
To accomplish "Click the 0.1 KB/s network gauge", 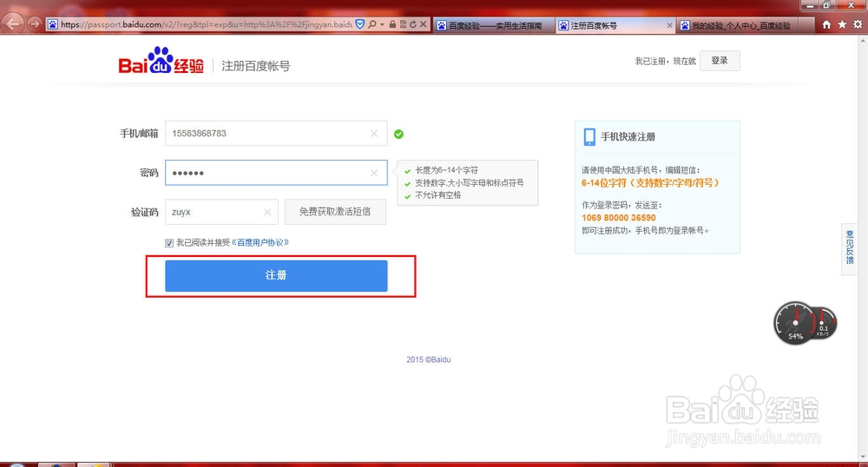I will (823, 323).
